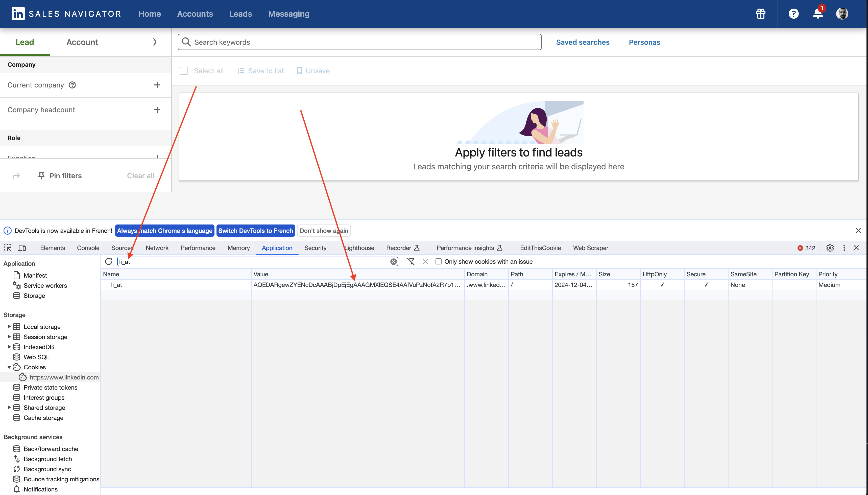Image resolution: width=868 pixels, height=495 pixels.
Task: Go to Messaging in top navigation
Action: tap(289, 14)
